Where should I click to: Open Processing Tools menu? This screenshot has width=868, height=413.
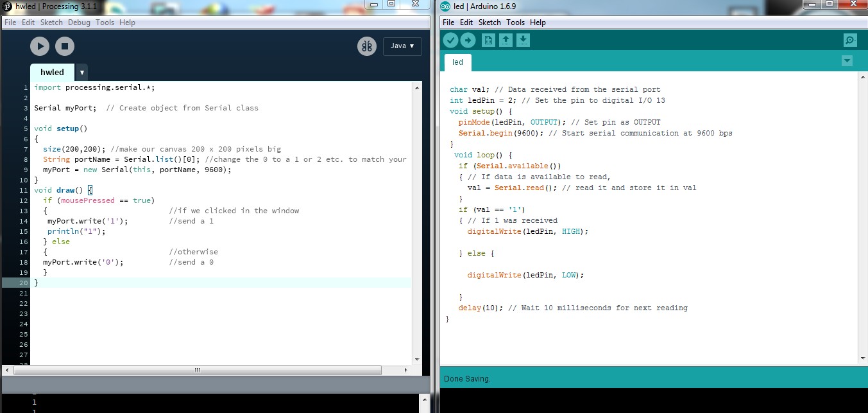(105, 22)
